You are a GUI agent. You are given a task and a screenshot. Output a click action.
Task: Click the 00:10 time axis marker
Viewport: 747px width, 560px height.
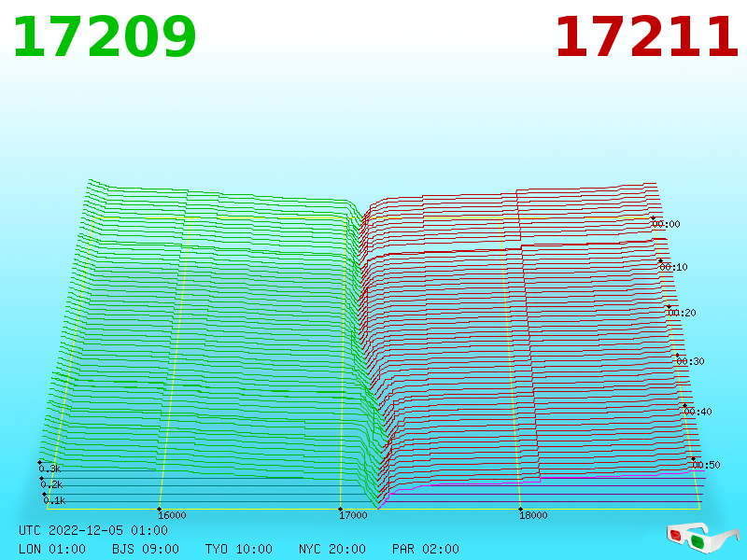(x=673, y=267)
